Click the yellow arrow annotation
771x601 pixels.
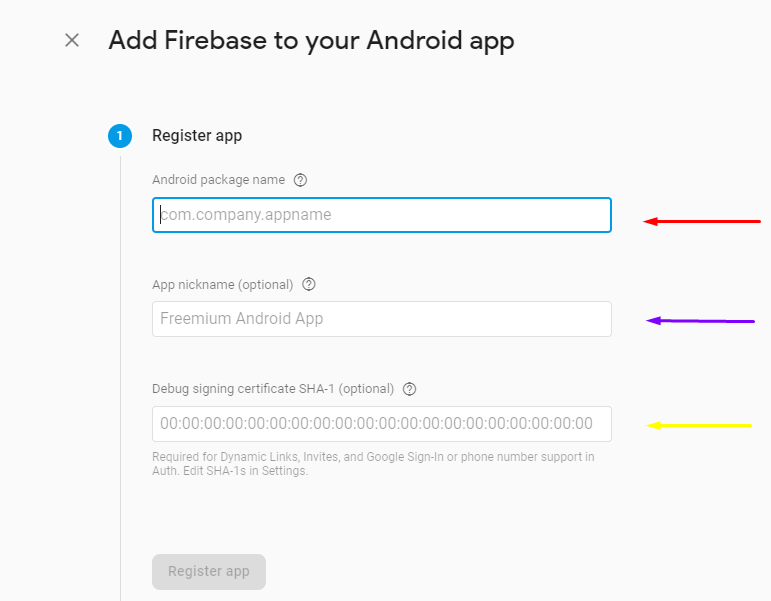[x=699, y=425]
